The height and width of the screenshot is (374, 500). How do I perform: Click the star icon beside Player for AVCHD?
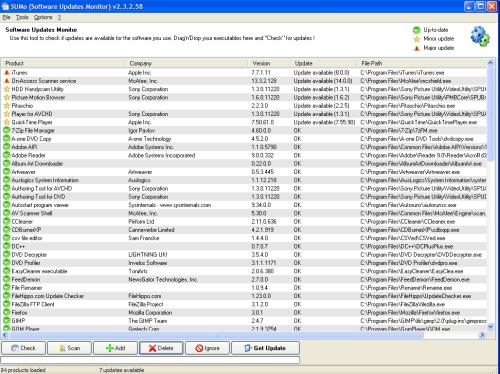(x=7, y=114)
